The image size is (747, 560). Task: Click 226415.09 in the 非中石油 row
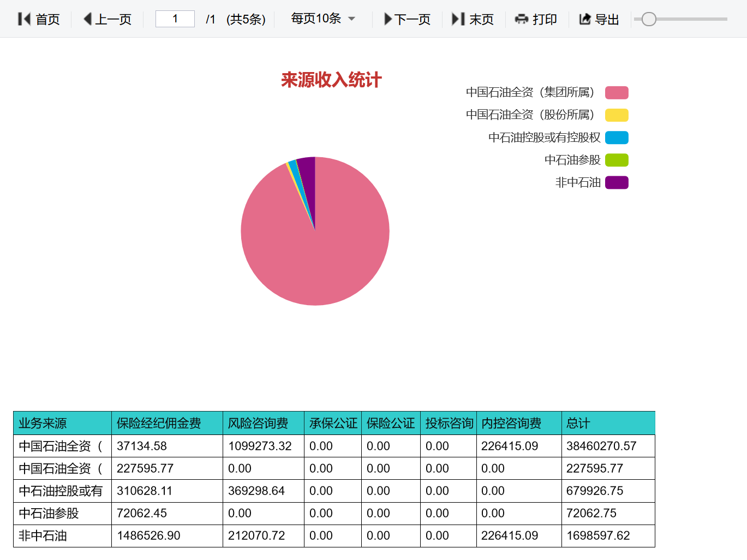pyautogui.click(x=510, y=535)
